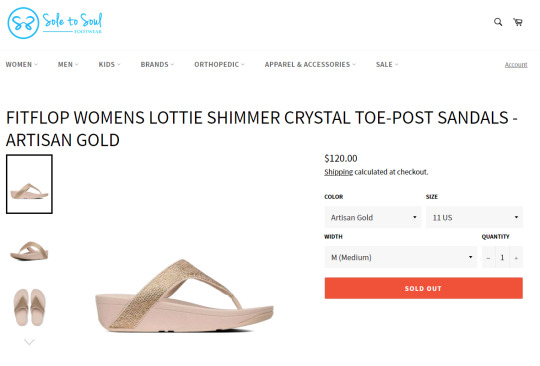Open the Size dropdown showing 11 US

[474, 217]
